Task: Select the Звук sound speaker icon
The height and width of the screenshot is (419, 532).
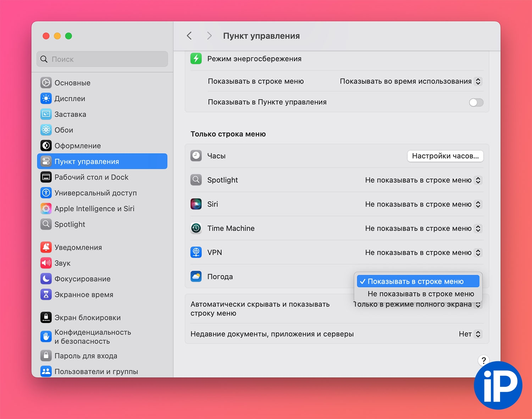Action: 46,263
